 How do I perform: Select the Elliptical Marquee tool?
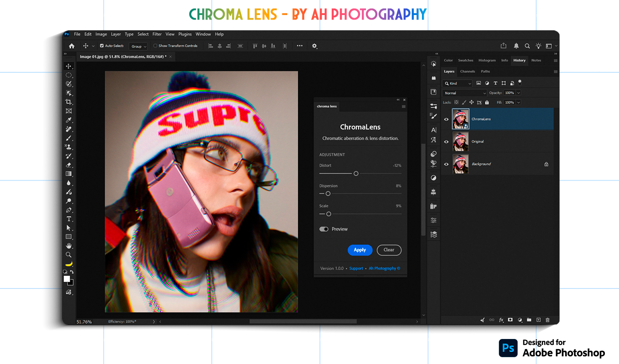tap(69, 75)
